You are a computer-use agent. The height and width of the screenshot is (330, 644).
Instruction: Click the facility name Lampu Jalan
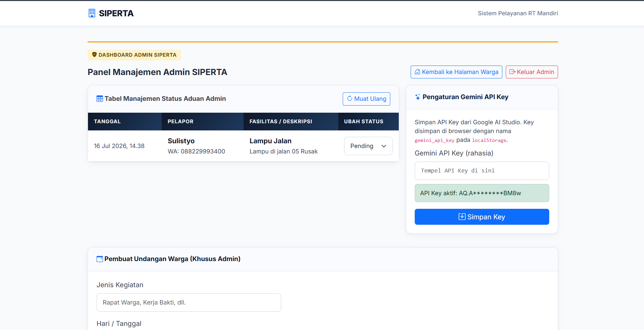tap(270, 141)
